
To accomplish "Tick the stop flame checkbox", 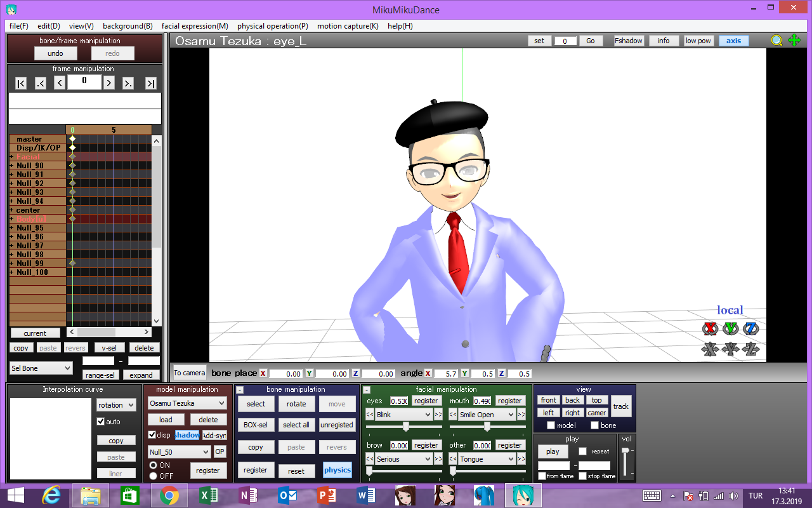I will click(582, 476).
